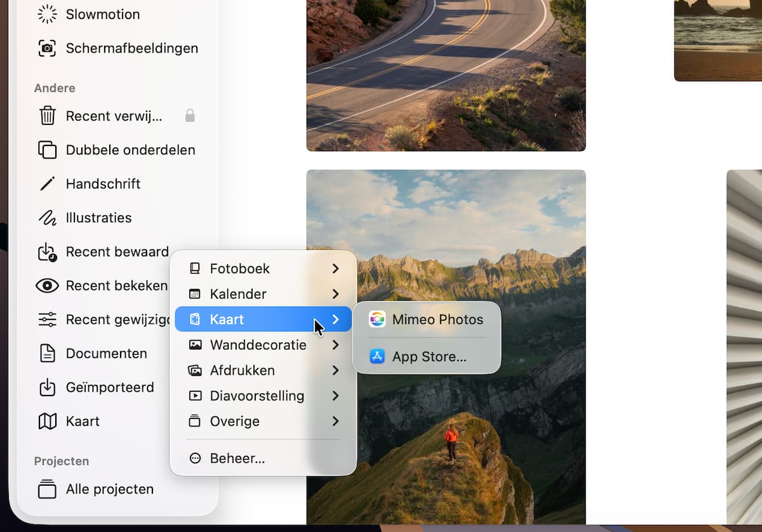Click the Recent gewijzigd sliders icon

click(47, 319)
